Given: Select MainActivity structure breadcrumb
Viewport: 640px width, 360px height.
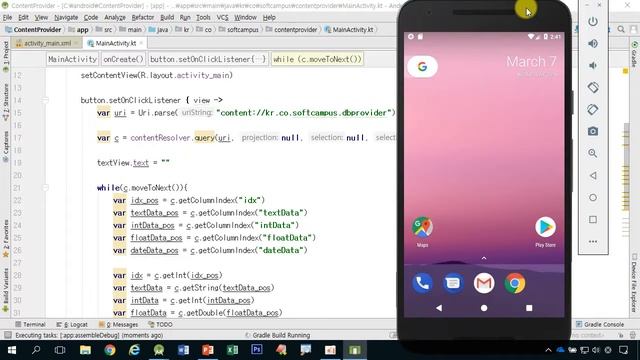Looking at the screenshot, I should pos(72,59).
